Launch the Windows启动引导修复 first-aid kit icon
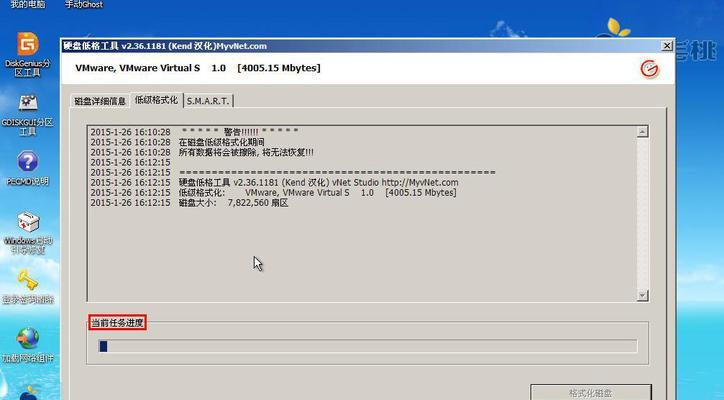724x400 pixels. [28, 222]
